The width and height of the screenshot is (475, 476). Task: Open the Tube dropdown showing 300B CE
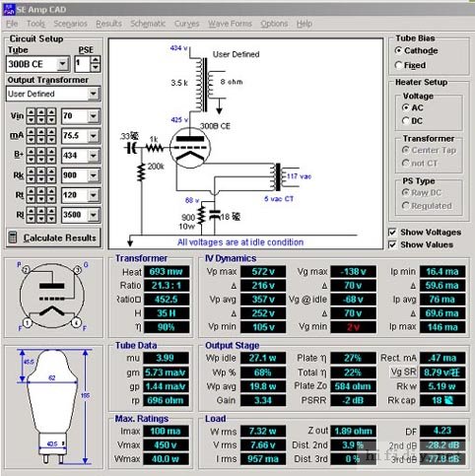pyautogui.click(x=62, y=64)
